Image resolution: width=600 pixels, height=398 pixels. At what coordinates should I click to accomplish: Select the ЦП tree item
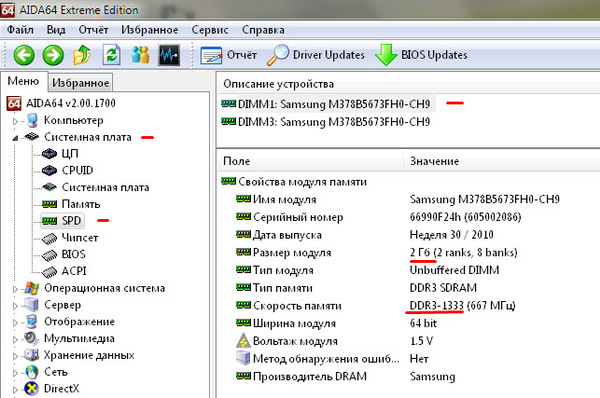pyautogui.click(x=60, y=153)
